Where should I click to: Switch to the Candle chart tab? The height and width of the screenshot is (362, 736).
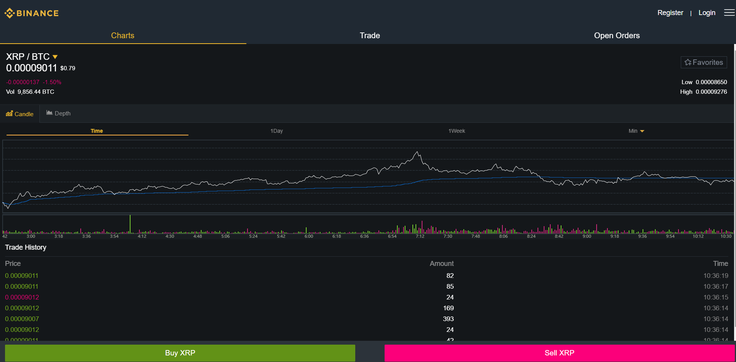point(20,114)
